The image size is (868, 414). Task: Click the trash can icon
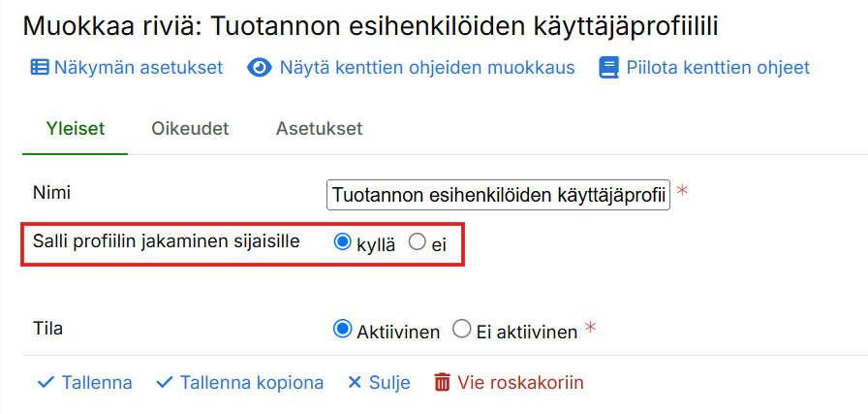click(443, 383)
